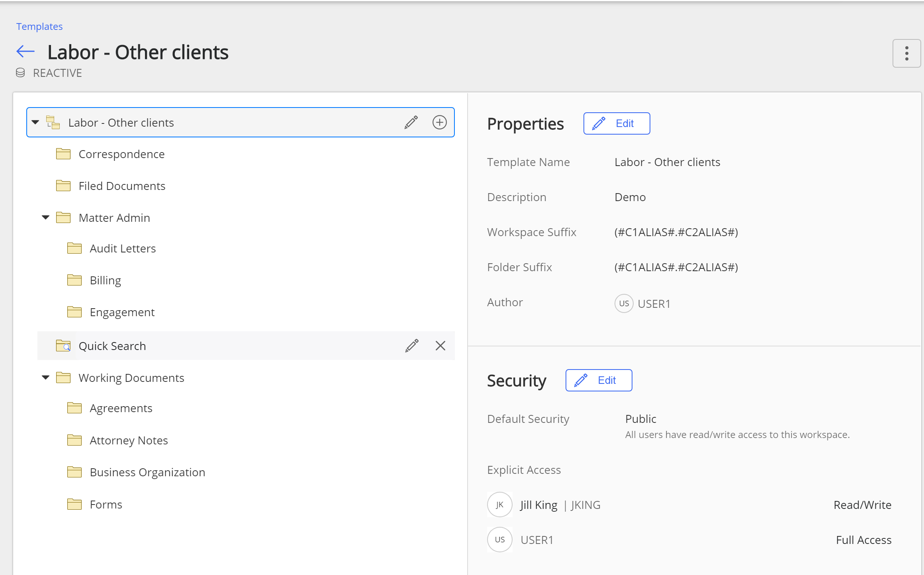Image resolution: width=924 pixels, height=575 pixels.
Task: Collapse the Working Documents folder
Action: click(46, 377)
